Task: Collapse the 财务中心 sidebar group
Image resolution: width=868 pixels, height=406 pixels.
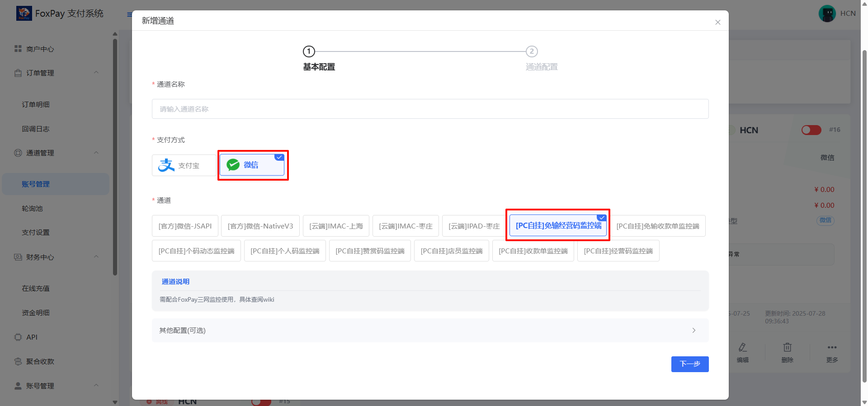Action: click(96, 257)
